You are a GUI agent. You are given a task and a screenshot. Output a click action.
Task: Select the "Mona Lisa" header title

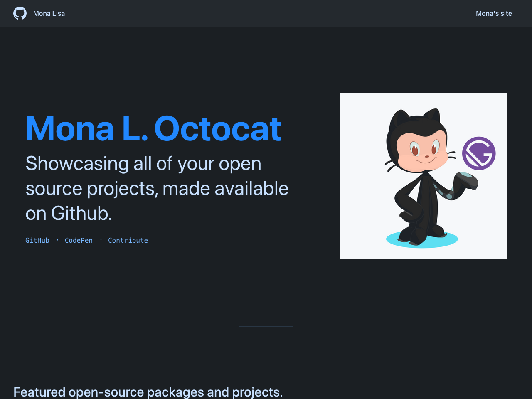[49, 13]
